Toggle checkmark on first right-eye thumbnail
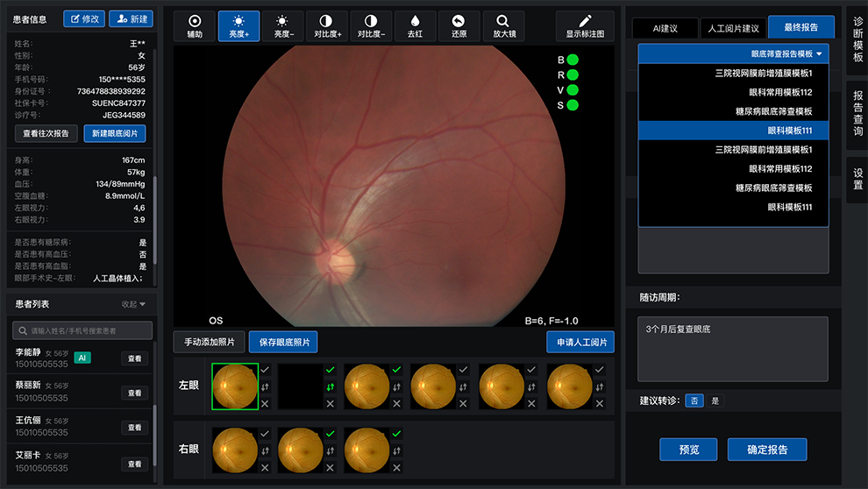Image resolution: width=868 pixels, height=489 pixels. click(x=264, y=434)
